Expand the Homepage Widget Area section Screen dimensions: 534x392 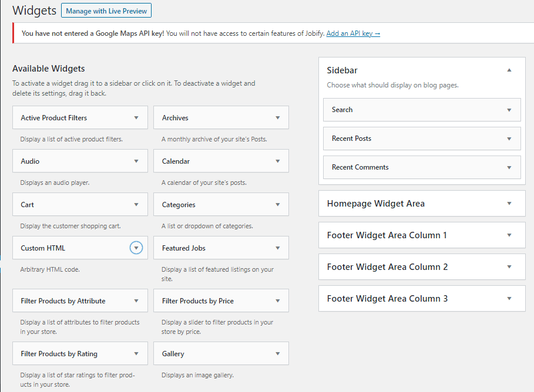click(x=509, y=203)
